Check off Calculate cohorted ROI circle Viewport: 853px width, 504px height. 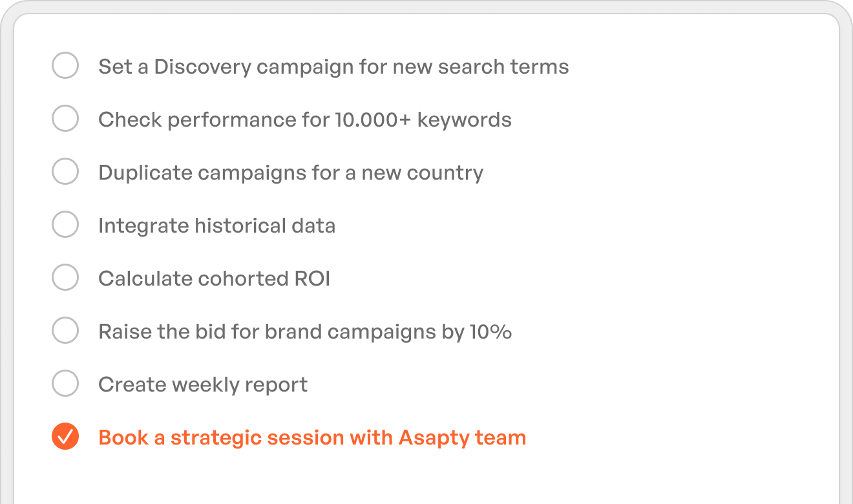tap(65, 278)
